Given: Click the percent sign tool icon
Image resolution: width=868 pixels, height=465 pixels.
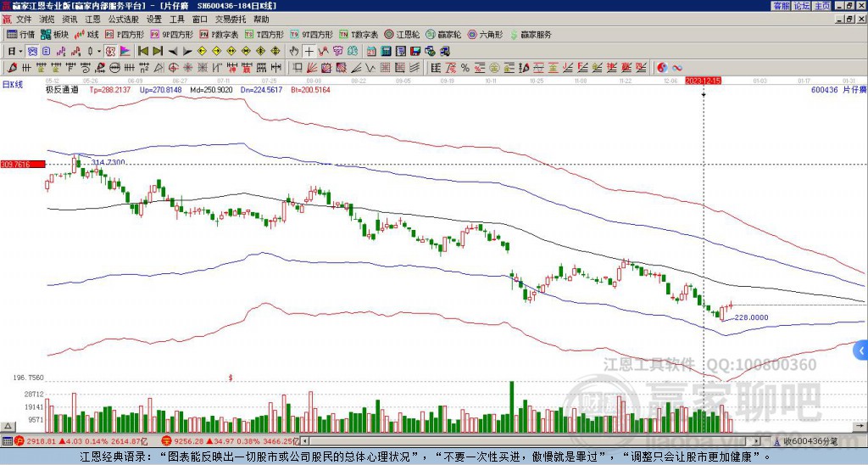Looking at the screenshot, I should tap(465, 68).
